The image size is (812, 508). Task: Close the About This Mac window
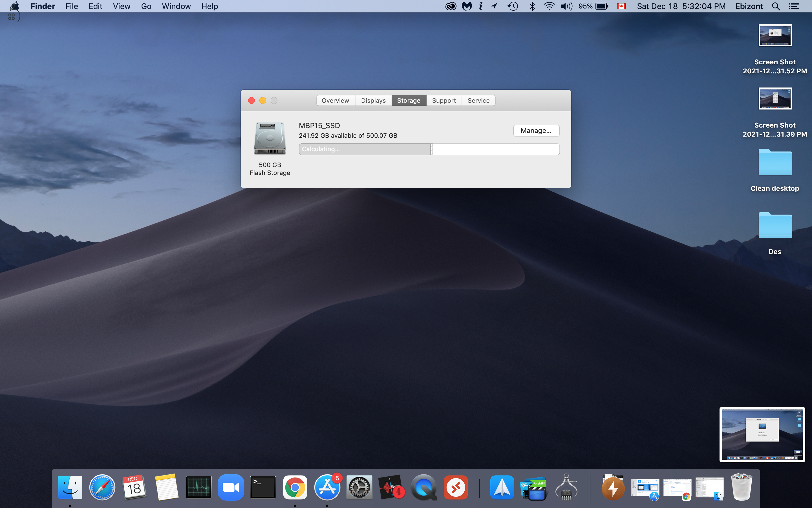pos(251,100)
